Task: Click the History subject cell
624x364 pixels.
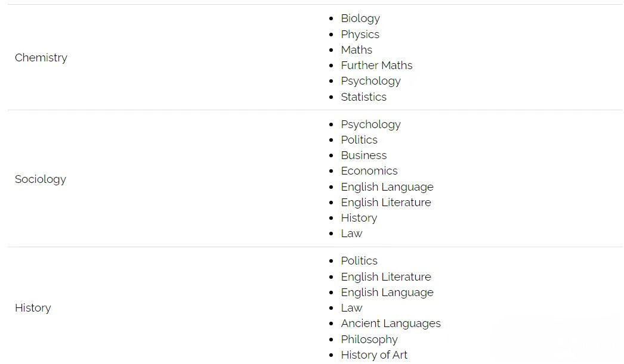Action: pos(33,308)
